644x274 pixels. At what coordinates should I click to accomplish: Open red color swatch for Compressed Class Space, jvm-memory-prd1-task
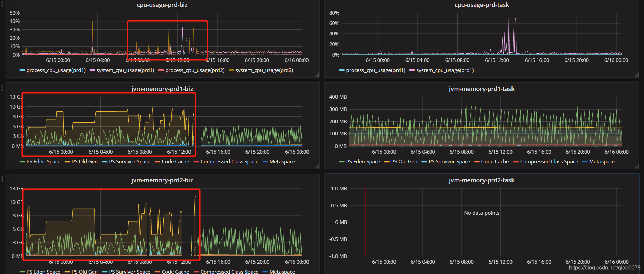[x=516, y=162]
